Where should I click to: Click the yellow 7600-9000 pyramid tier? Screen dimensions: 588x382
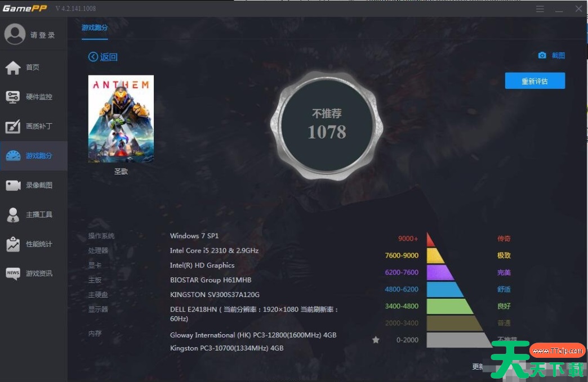435,256
